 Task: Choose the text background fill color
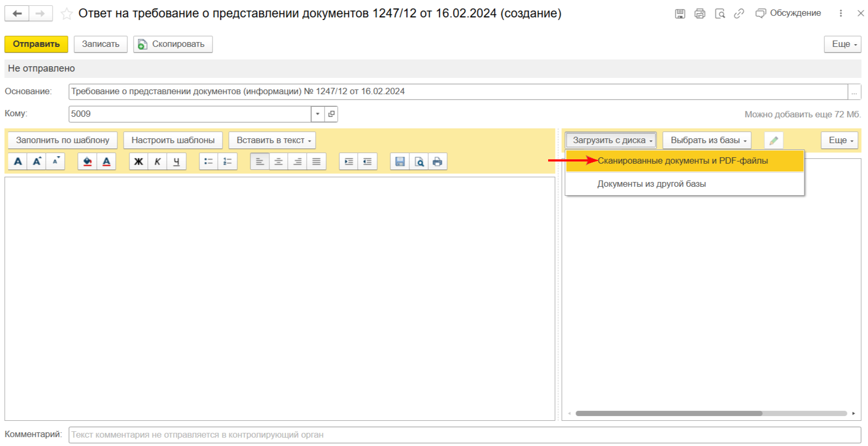click(87, 161)
